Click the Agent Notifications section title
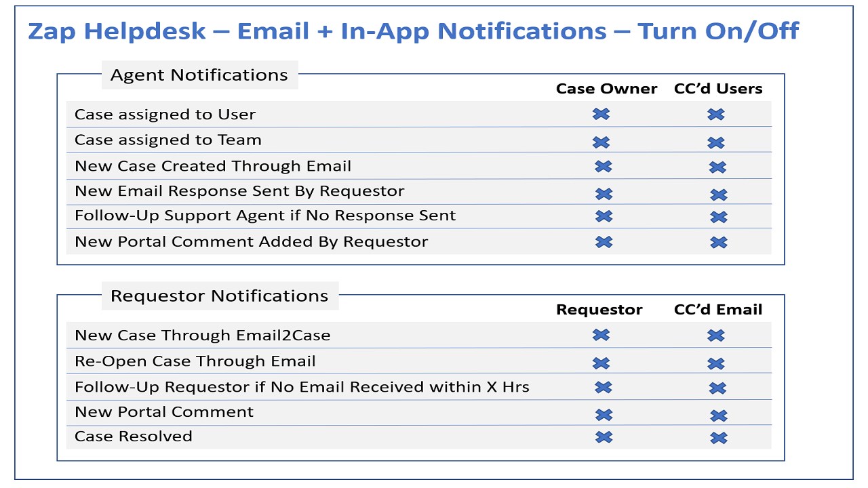The width and height of the screenshot is (868, 488). tap(199, 75)
